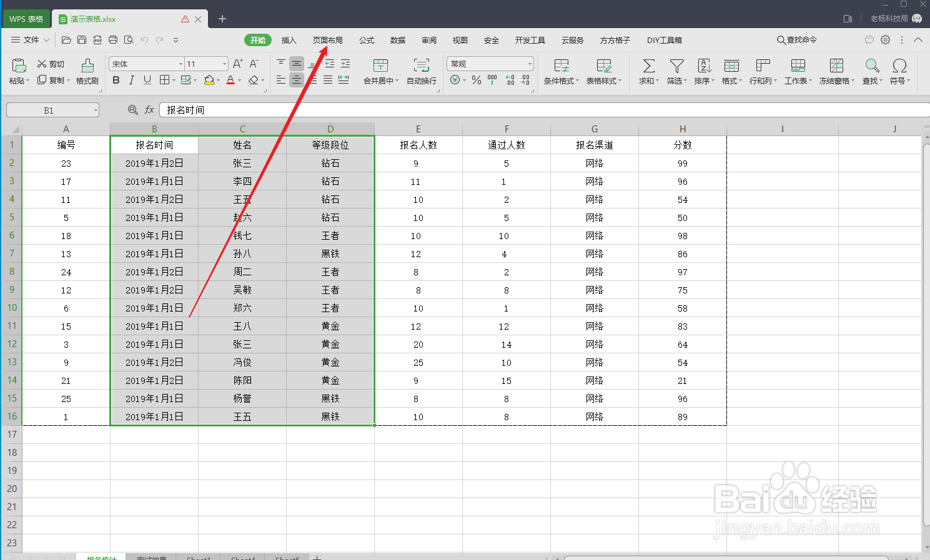Click the formula bar containing 报名时间
The width and height of the screenshot is (930, 560).
tap(544, 110)
